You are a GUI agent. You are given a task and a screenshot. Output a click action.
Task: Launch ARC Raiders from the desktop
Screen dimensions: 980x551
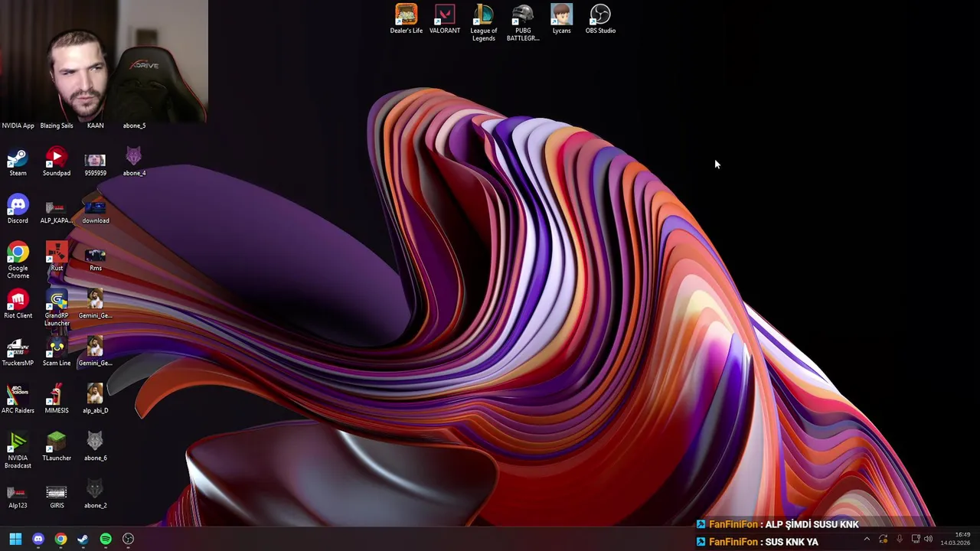(18, 399)
